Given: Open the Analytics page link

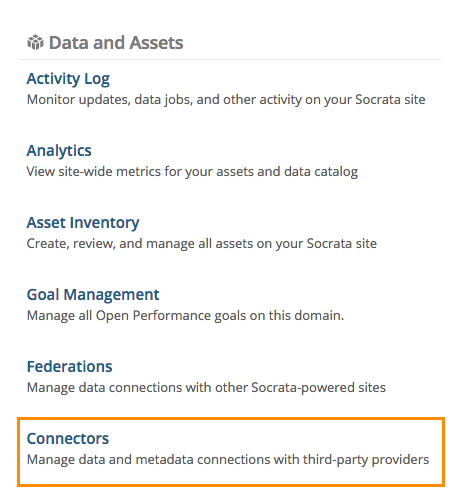Looking at the screenshot, I should pyautogui.click(x=59, y=151).
